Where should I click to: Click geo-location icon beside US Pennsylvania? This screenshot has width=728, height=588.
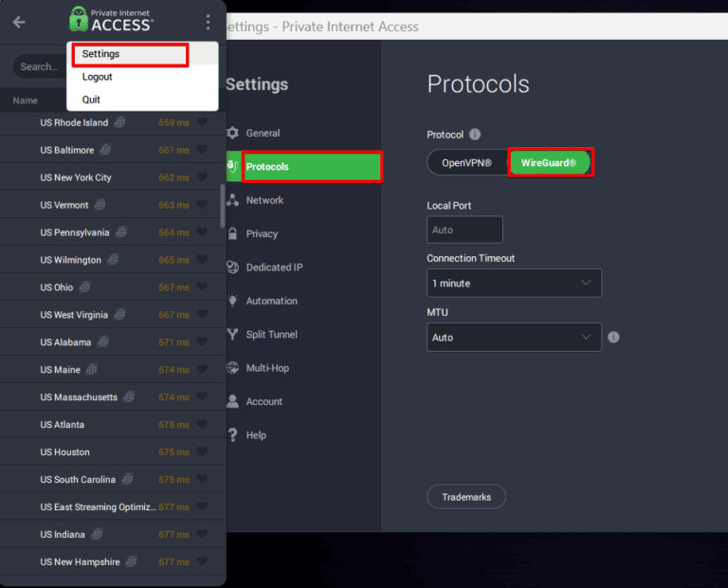click(121, 231)
